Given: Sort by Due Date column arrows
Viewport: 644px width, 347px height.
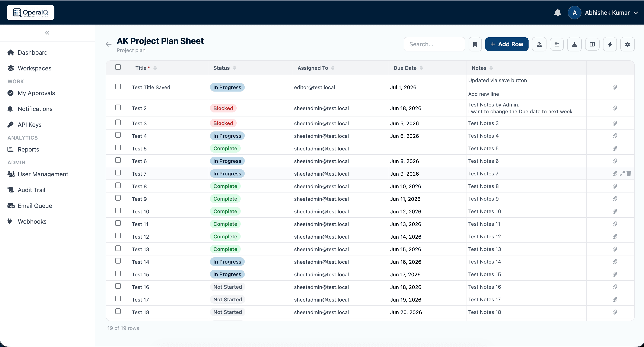Looking at the screenshot, I should coord(421,68).
